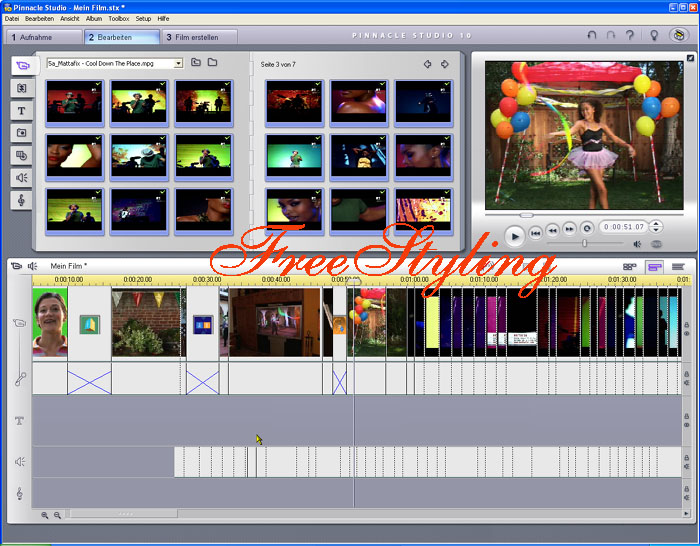The image size is (700, 546).
Task: Click the question mark help icon
Action: [630, 35]
